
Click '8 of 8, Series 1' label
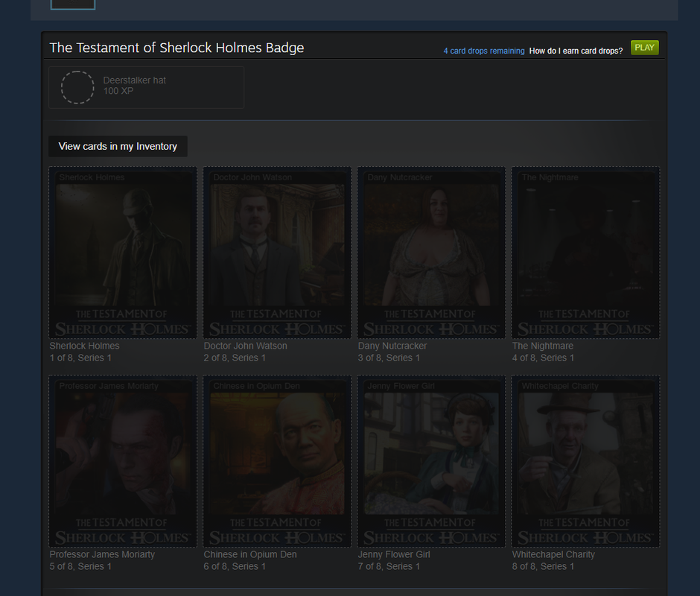(543, 566)
